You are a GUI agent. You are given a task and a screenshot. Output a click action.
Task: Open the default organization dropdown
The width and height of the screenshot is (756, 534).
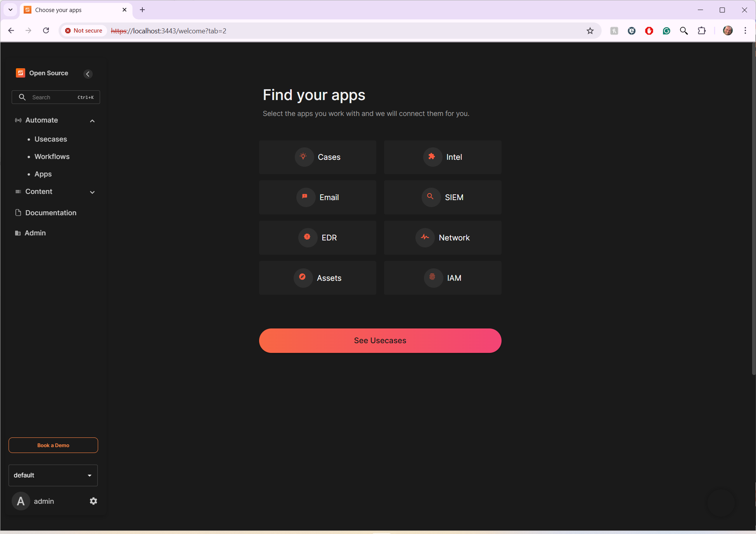(53, 475)
